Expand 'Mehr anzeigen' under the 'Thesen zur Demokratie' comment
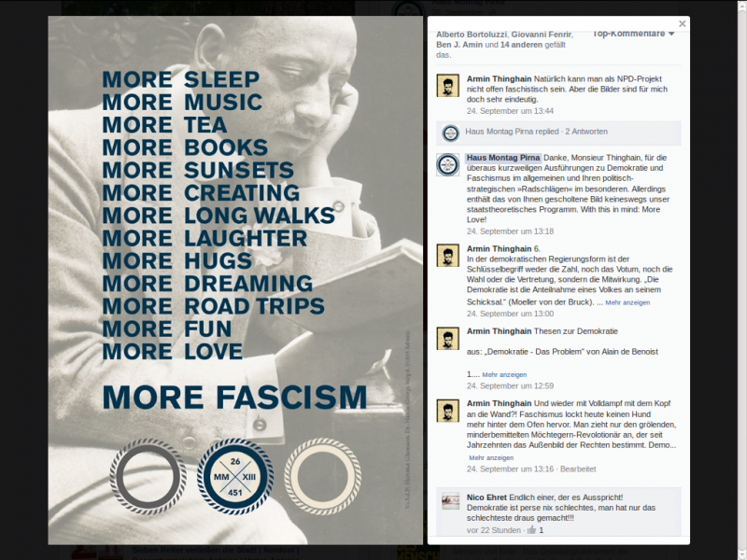Image resolution: width=747 pixels, height=560 pixels. tap(504, 375)
